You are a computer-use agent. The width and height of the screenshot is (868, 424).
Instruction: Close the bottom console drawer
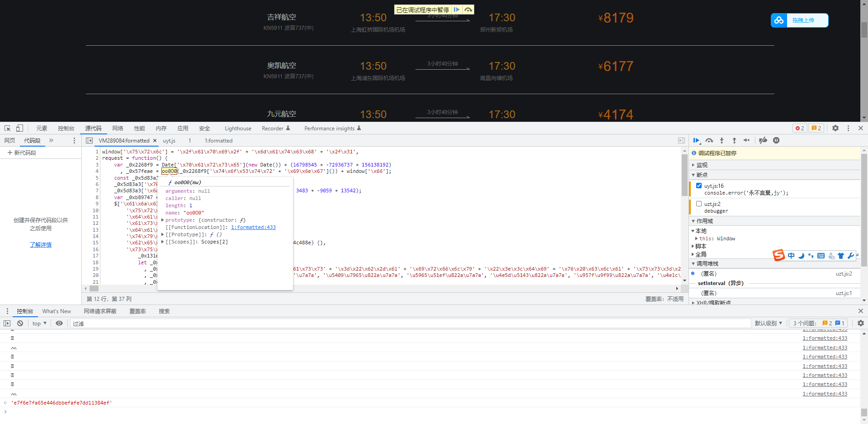pyautogui.click(x=861, y=311)
